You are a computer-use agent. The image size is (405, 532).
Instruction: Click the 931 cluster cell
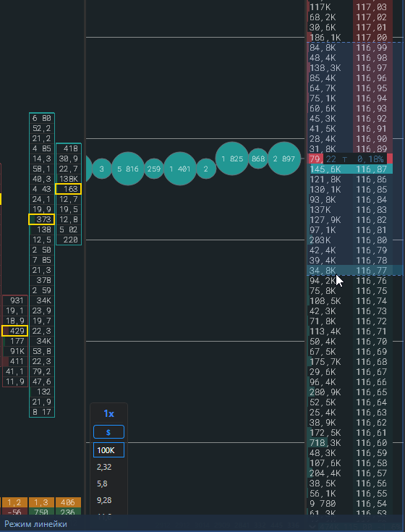[x=15, y=300]
